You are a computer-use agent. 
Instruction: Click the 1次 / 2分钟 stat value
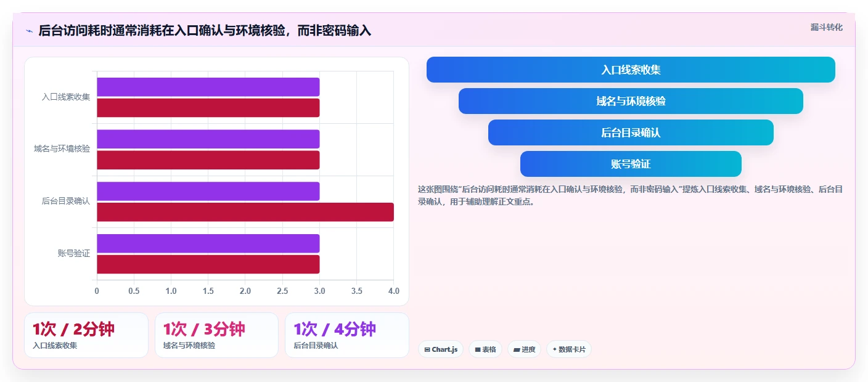point(73,329)
